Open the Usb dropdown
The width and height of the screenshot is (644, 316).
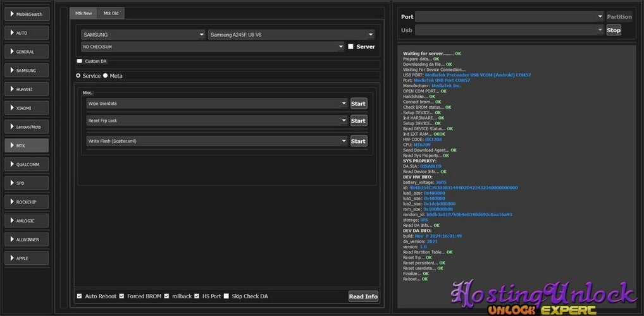click(509, 30)
